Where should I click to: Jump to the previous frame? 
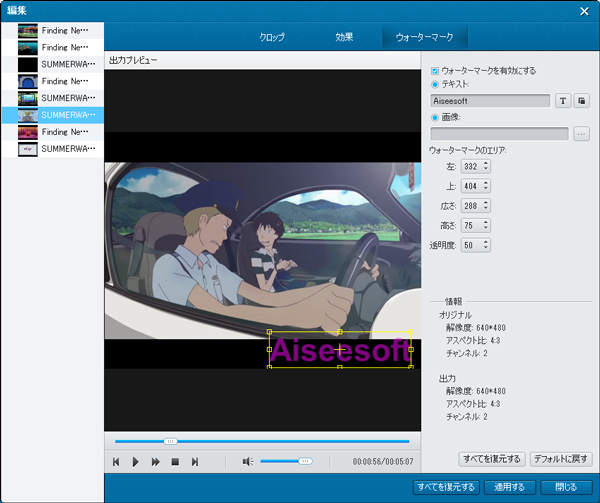pyautogui.click(x=116, y=462)
